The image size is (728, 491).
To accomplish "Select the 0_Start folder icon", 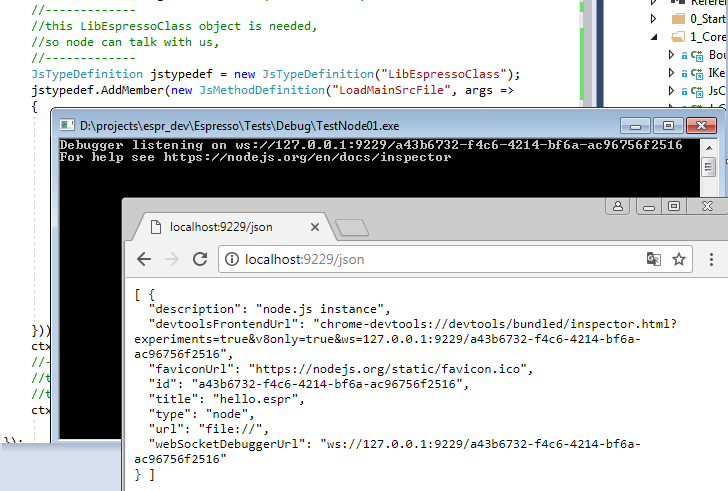I will click(x=678, y=19).
